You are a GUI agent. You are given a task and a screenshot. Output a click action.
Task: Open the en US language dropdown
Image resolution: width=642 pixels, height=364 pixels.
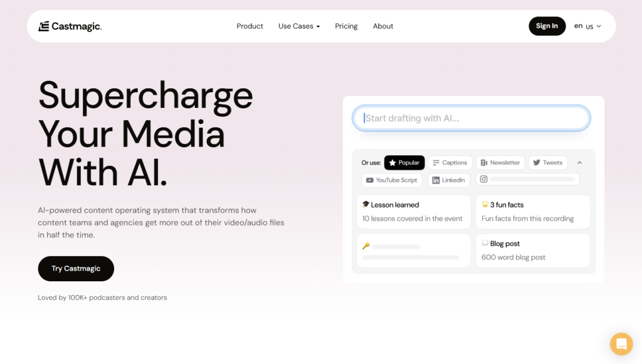tap(587, 26)
